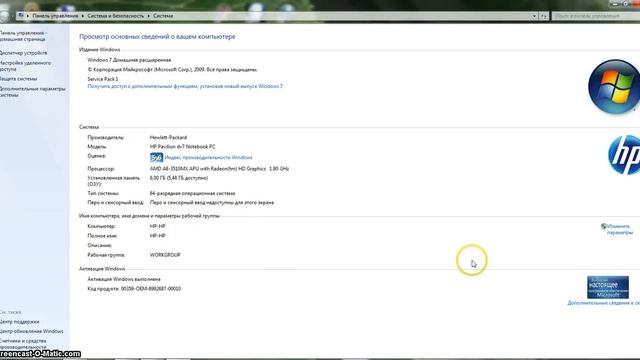
Task: Open Control Panel home page link
Action: 23,36
